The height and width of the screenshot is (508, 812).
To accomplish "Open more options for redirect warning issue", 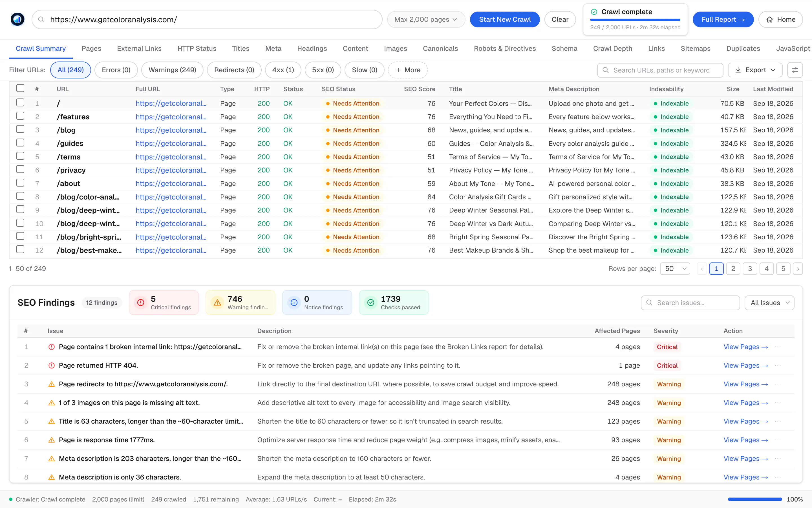I will coord(778,384).
